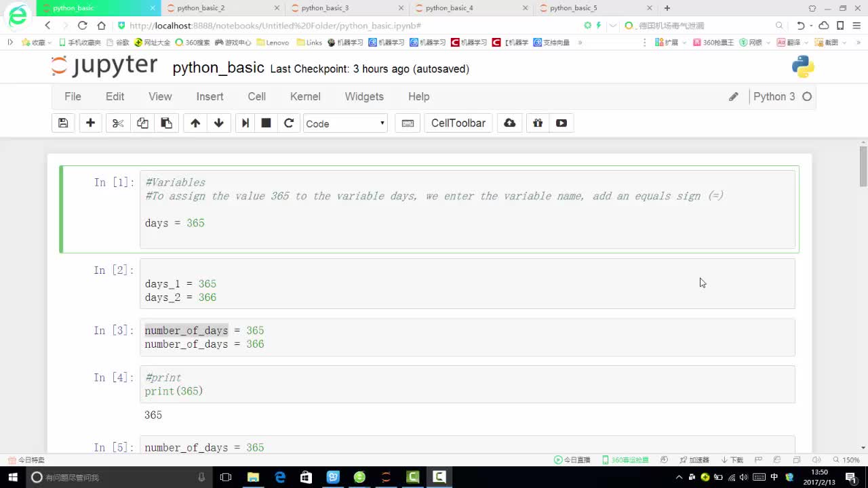Image resolution: width=868 pixels, height=488 pixels.
Task: Go to the browser home page icon
Action: coord(101,25)
